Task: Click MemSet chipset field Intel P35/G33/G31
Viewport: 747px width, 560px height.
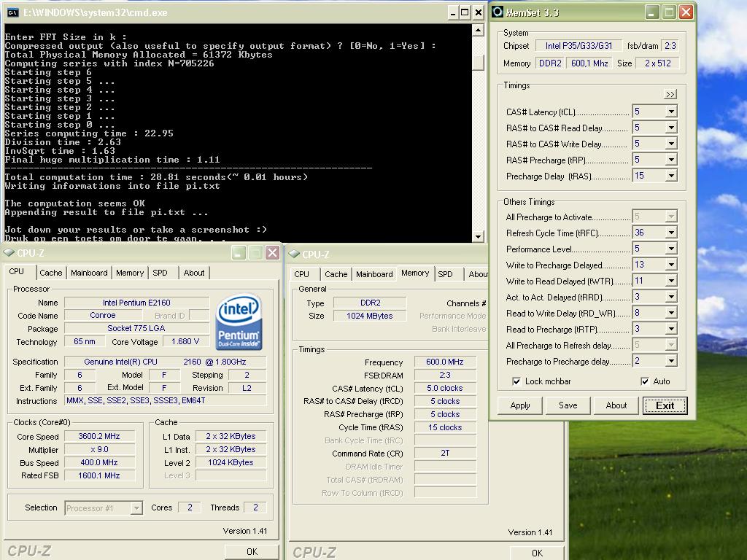Action: pyautogui.click(x=578, y=46)
